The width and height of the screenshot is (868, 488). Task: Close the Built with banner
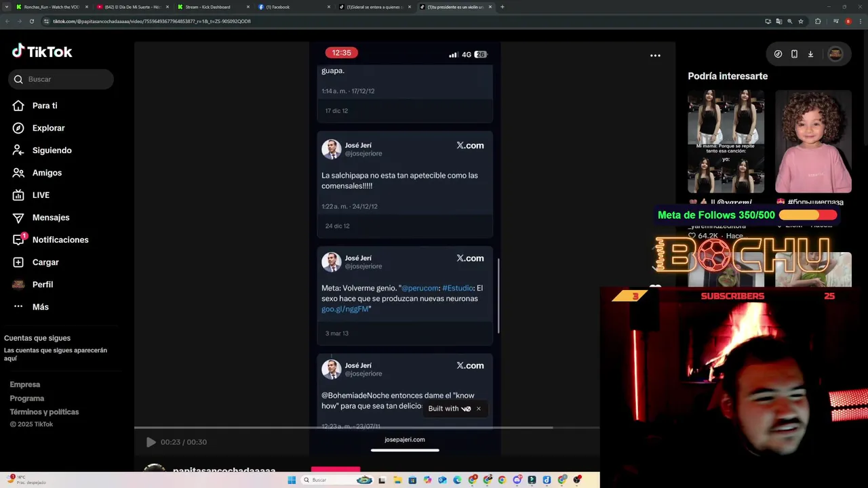[479, 409]
